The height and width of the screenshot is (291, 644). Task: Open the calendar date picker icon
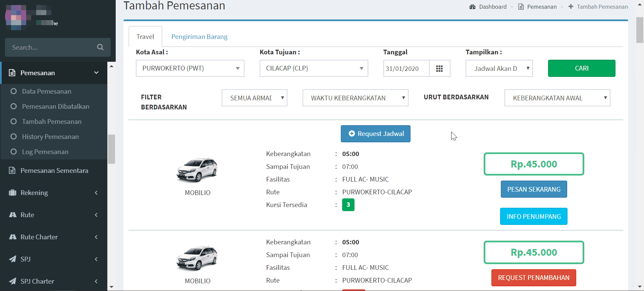(x=439, y=68)
